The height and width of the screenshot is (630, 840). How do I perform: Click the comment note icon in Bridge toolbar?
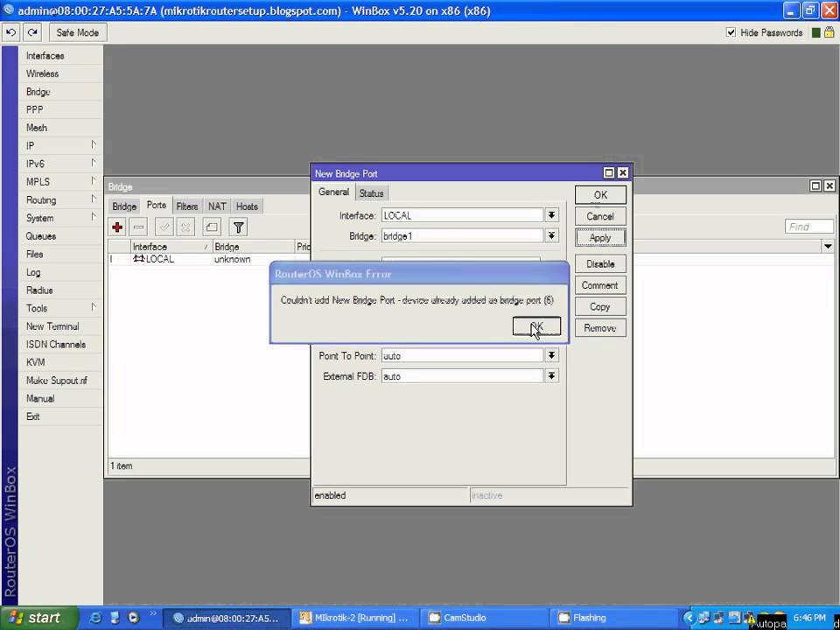[212, 227]
